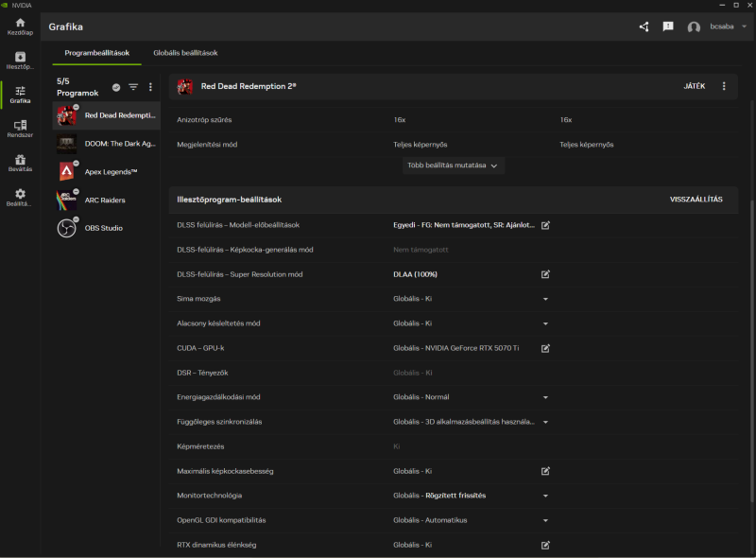Click the vertical scrollbar of settings panel

[x=751, y=352]
